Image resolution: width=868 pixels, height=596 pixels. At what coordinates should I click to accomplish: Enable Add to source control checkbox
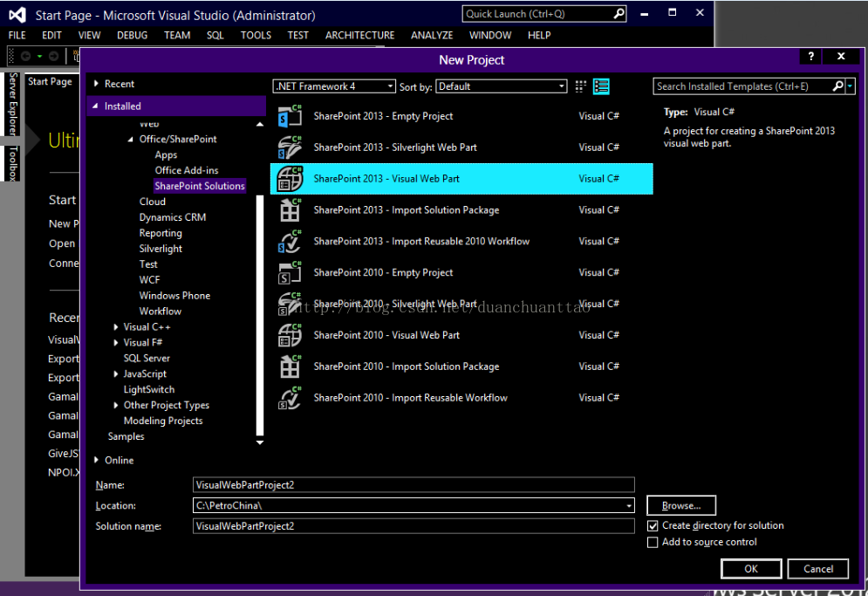tap(653, 542)
